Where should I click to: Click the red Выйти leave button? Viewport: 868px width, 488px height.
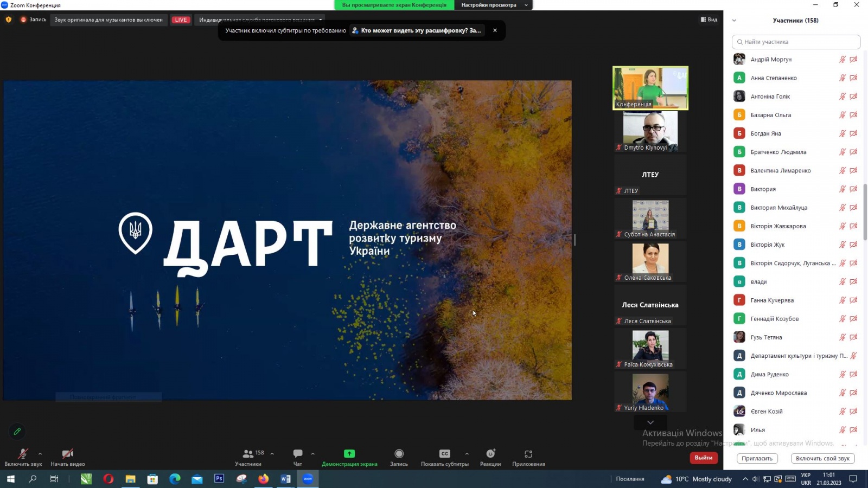coord(704,458)
